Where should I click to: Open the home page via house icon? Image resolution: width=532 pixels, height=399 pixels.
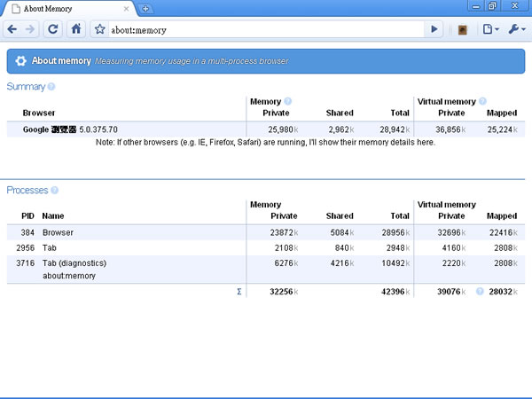pos(76,29)
